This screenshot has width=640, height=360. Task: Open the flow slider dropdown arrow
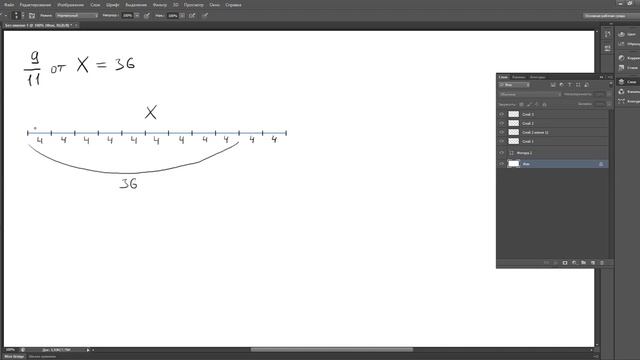point(182,16)
